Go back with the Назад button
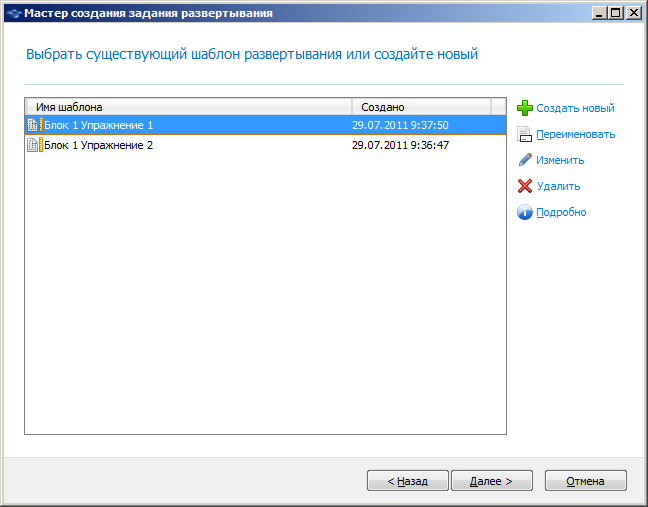The height and width of the screenshot is (507, 648). pos(407,481)
